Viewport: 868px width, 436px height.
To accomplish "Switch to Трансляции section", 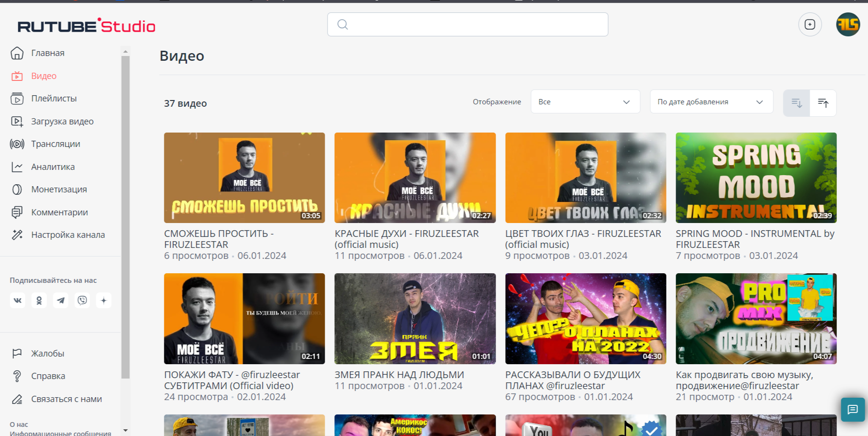I will pos(56,144).
